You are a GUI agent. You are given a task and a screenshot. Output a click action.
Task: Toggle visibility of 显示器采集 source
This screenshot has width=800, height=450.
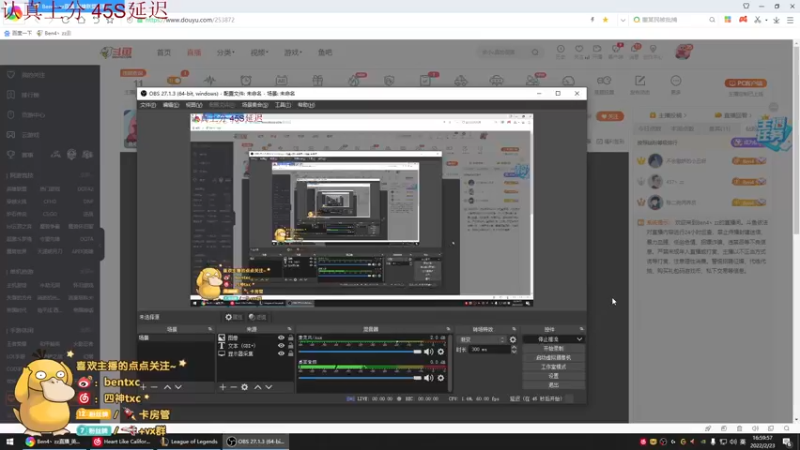tap(281, 354)
